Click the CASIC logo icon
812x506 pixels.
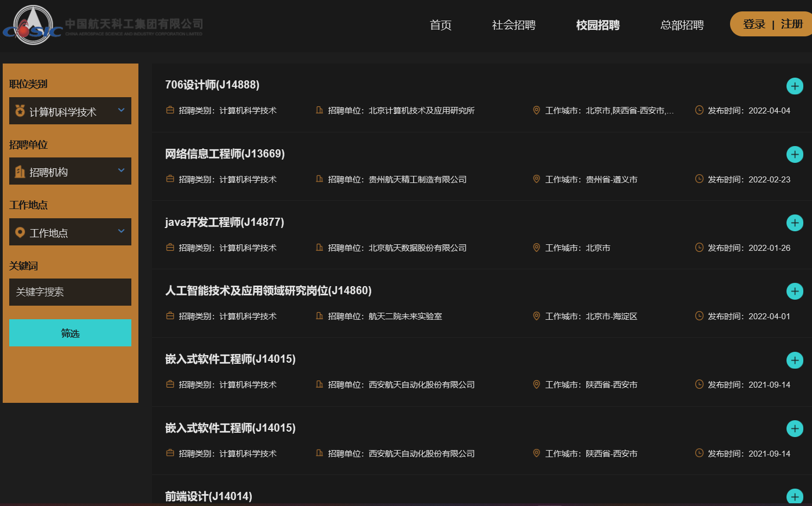(33, 25)
